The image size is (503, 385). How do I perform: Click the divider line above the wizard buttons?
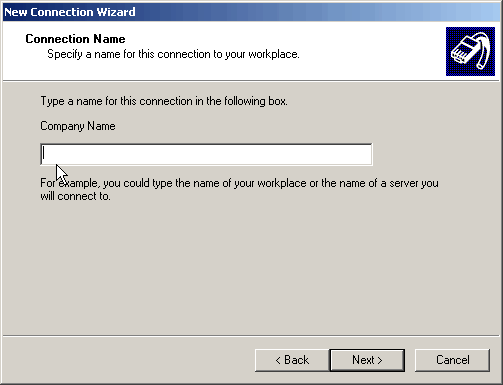251,336
